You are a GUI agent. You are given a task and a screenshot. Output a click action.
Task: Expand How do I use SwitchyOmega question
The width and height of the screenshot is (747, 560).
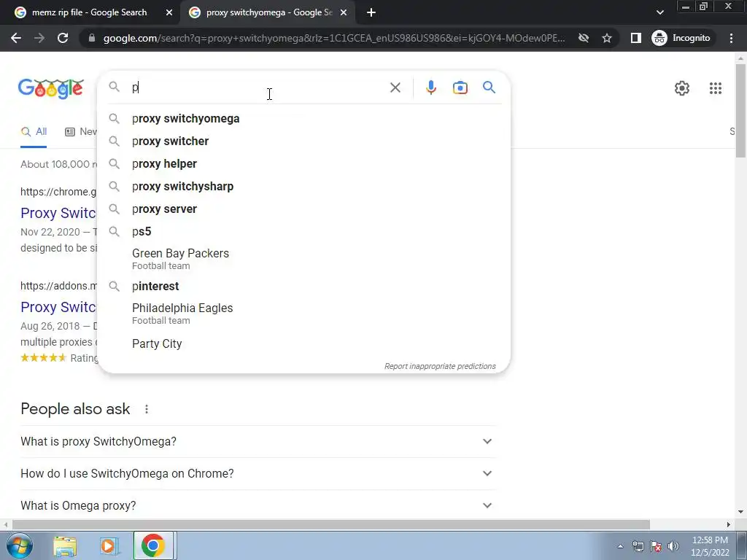coord(258,473)
